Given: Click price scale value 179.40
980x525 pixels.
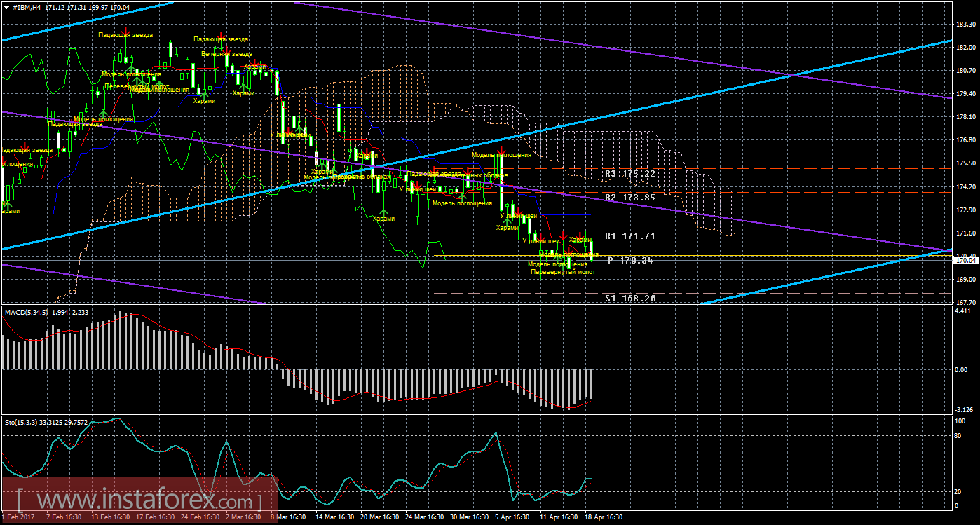Looking at the screenshot, I should 966,93.
